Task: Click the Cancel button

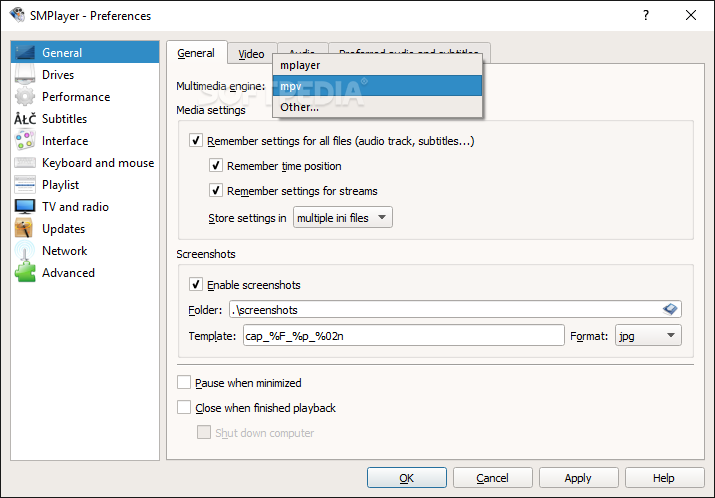Action: pyautogui.click(x=492, y=477)
